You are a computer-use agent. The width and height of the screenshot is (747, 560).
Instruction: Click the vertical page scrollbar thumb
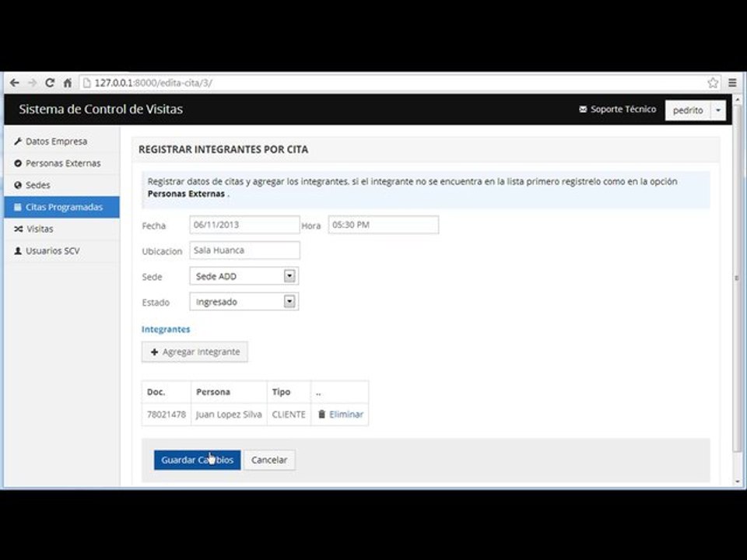tap(738, 278)
